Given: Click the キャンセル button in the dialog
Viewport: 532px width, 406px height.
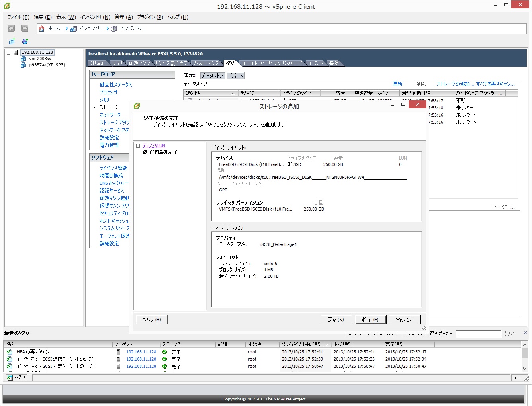Looking at the screenshot, I should [x=404, y=320].
